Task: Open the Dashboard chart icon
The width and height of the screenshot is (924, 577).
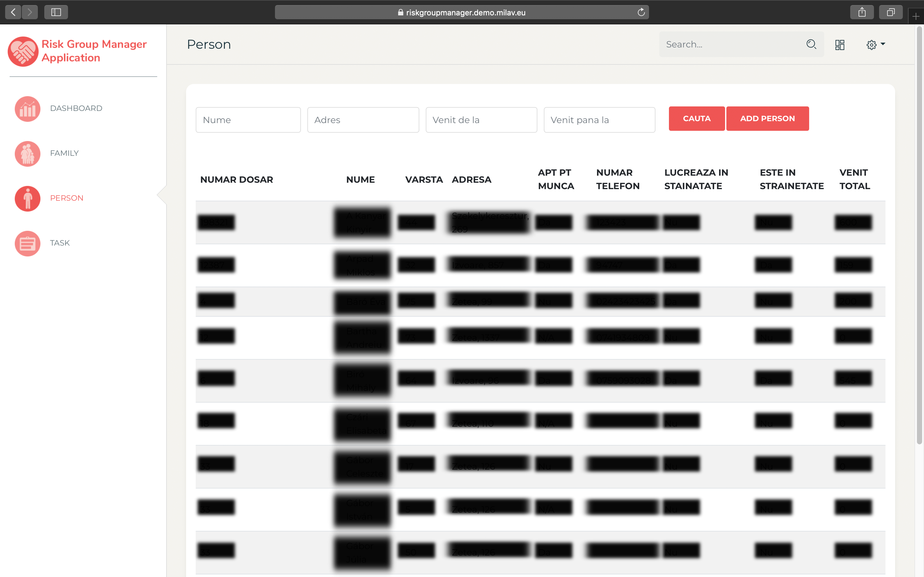Action: (x=28, y=109)
